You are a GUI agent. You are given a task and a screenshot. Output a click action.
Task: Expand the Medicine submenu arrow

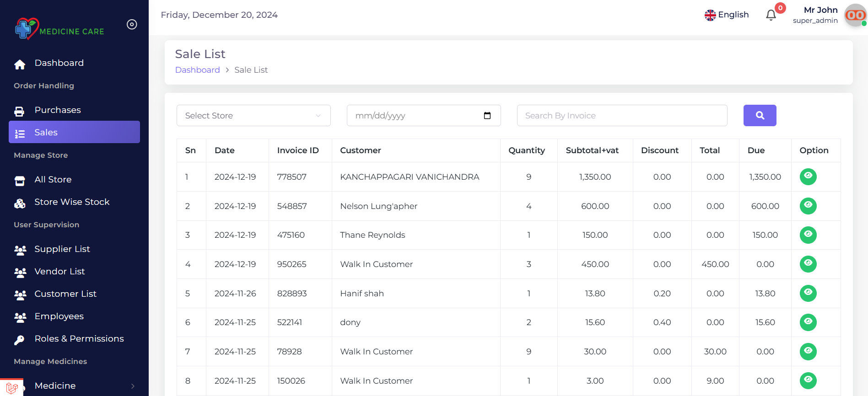tap(133, 386)
